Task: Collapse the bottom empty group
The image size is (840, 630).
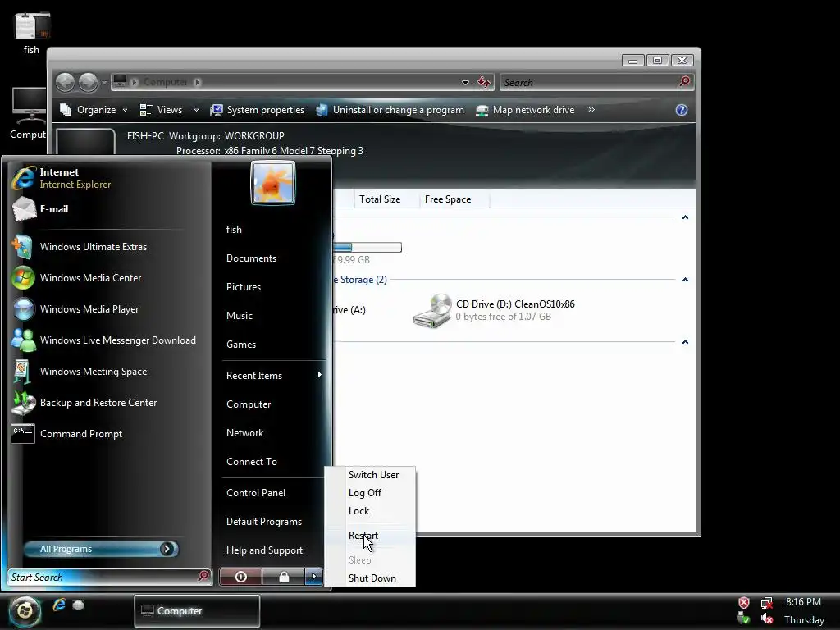Action: pos(685,342)
